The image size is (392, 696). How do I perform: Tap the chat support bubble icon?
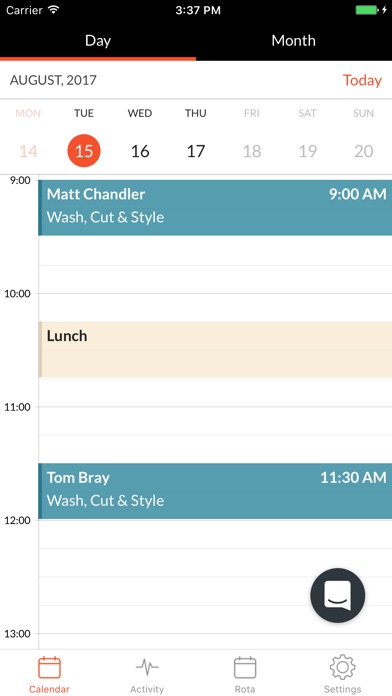337,595
